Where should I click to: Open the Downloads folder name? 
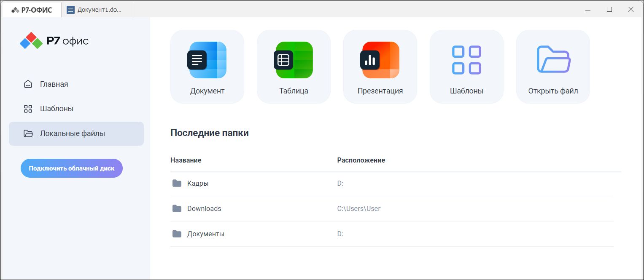coord(204,208)
